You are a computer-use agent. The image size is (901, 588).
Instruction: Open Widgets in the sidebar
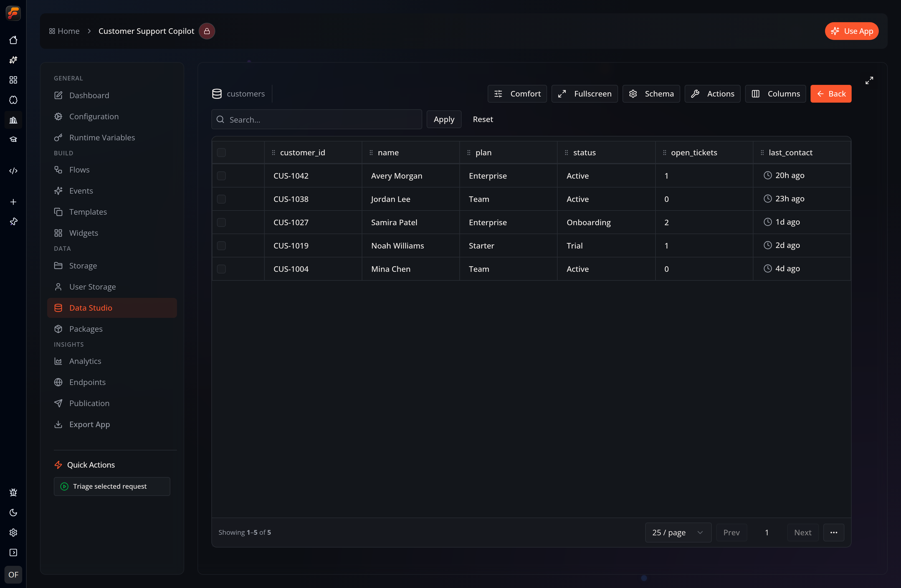(112, 233)
